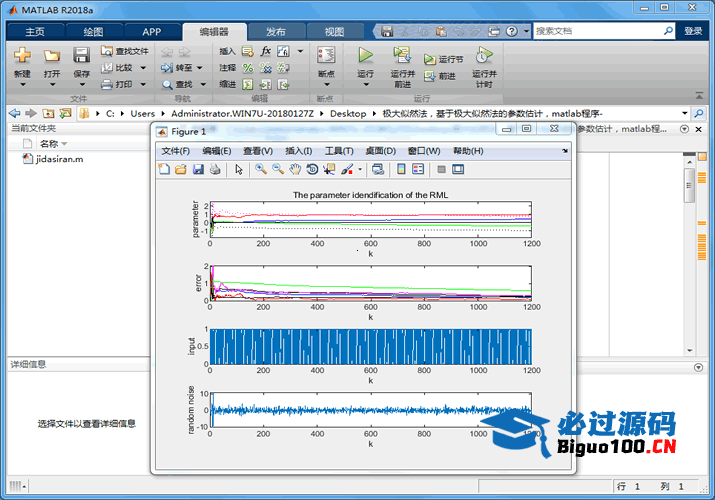Viewport: 715px width, 500px height.
Task: Click the New Figure icon in Figure 1
Action: point(164,170)
